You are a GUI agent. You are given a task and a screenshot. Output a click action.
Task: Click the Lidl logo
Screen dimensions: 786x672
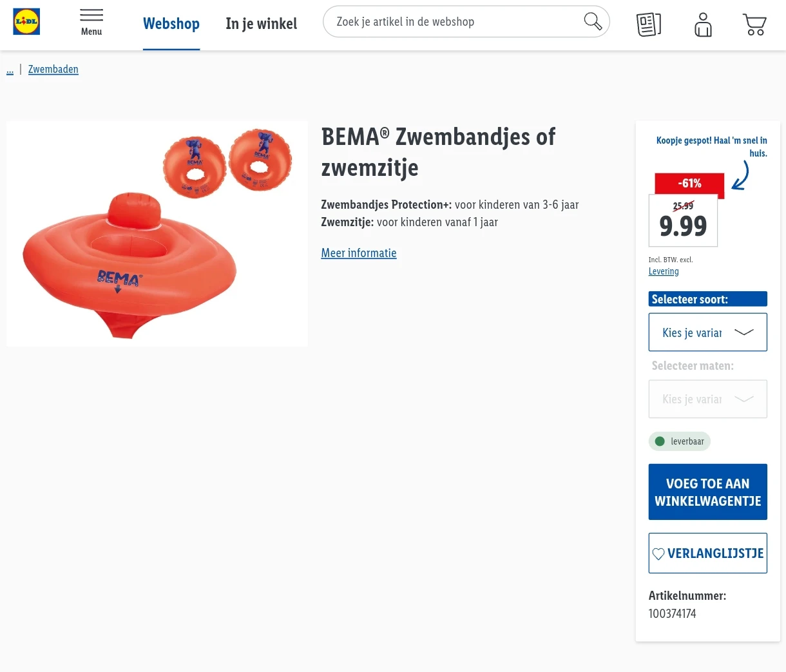pos(26,22)
